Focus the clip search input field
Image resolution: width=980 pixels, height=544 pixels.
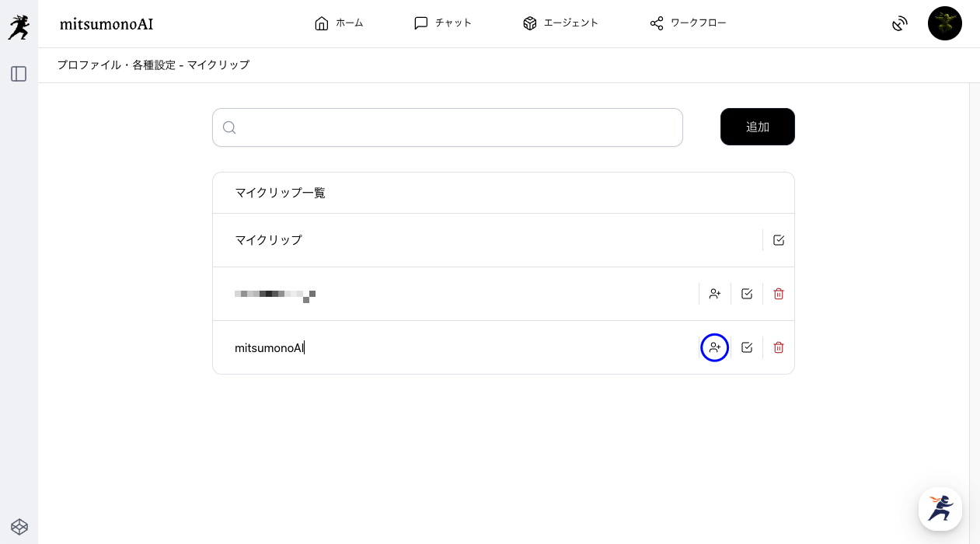click(459, 127)
